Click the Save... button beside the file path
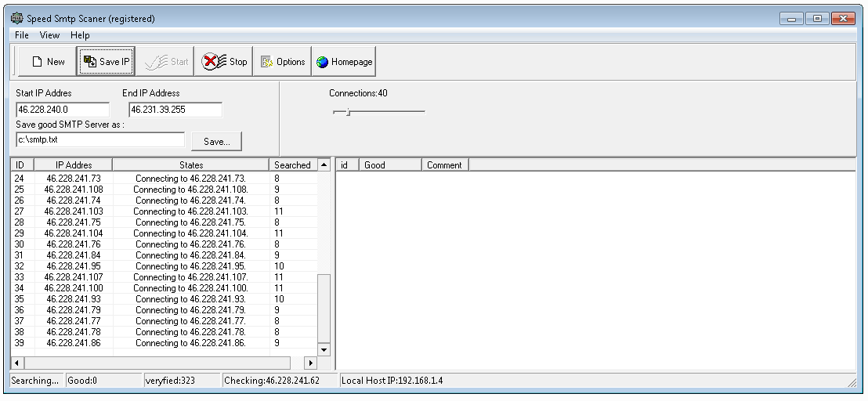This screenshot has width=868, height=401. click(x=216, y=141)
